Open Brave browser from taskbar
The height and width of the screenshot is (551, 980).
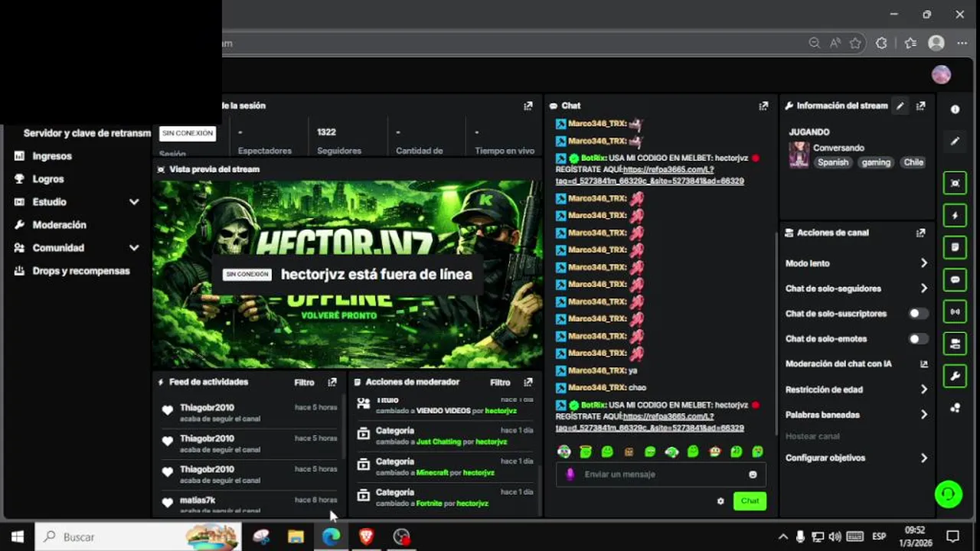pyautogui.click(x=366, y=536)
